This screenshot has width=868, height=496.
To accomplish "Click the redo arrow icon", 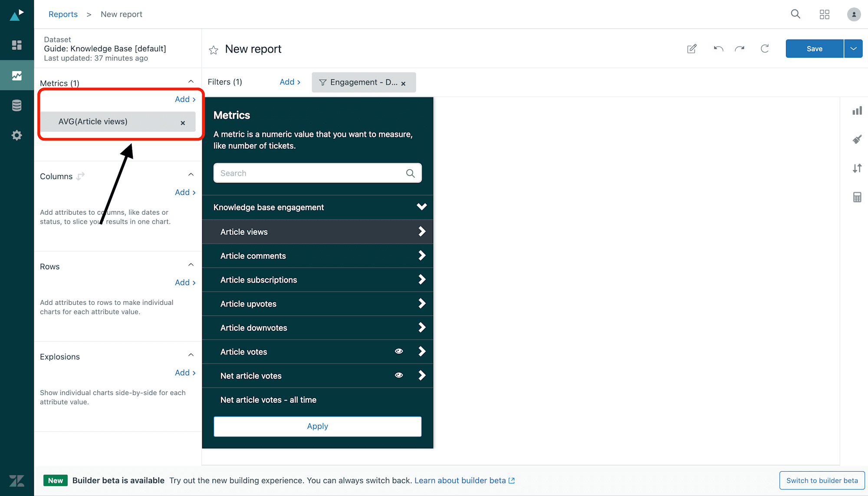I will click(x=741, y=49).
